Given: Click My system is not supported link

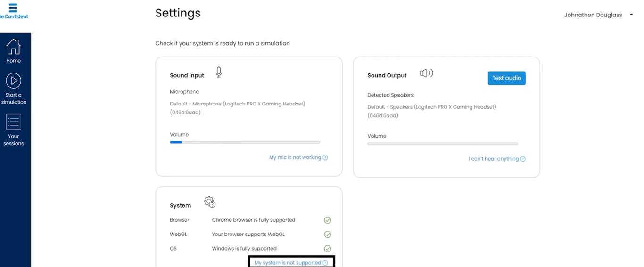Looking at the screenshot, I should point(288,263).
